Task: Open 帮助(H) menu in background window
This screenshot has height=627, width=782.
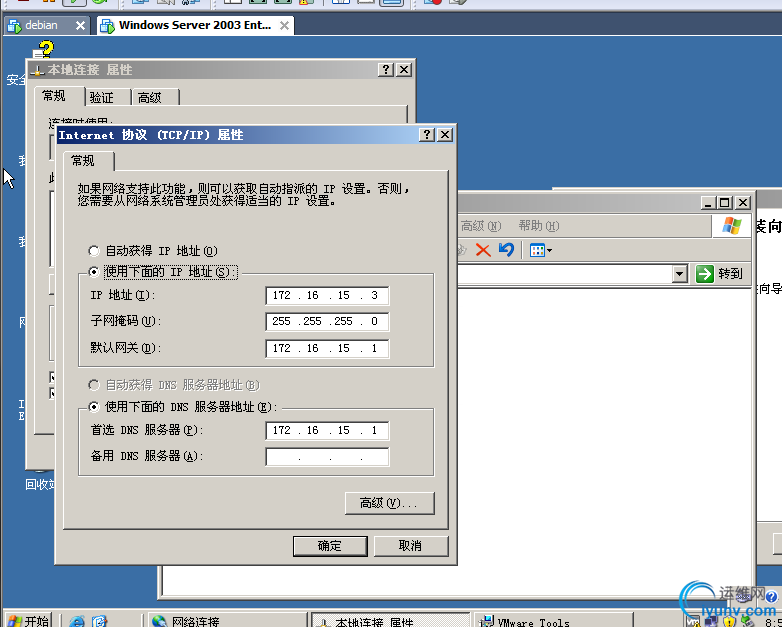Action: [x=539, y=226]
